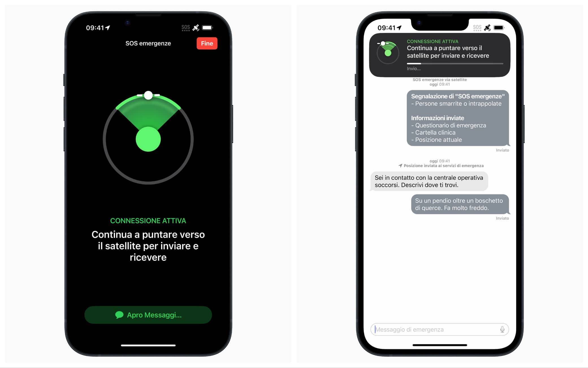The image size is (588, 368).
Task: Tap the Fine button to end SOS session
Action: pyautogui.click(x=207, y=43)
